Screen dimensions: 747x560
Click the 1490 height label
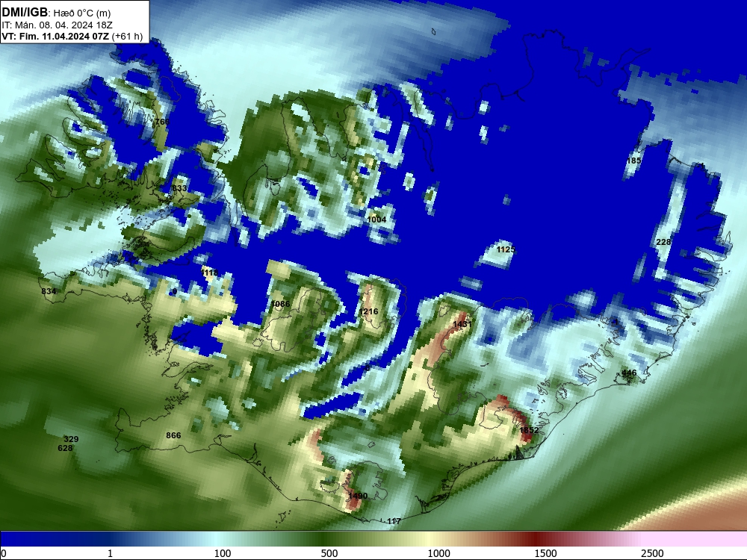(x=358, y=496)
